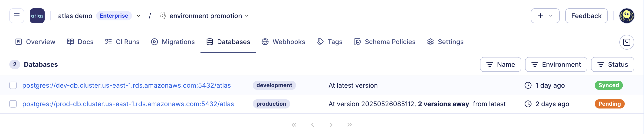The width and height of the screenshot is (644, 134).
Task: Open the prod-db postgres database link
Action: tap(128, 104)
